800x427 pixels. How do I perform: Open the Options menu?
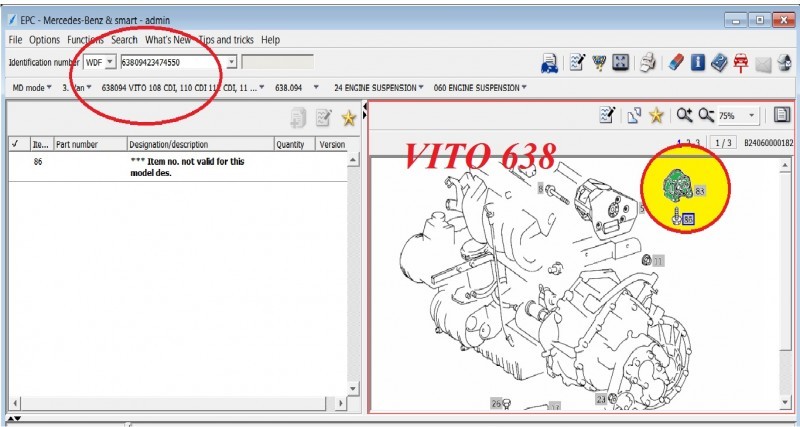tap(44, 40)
